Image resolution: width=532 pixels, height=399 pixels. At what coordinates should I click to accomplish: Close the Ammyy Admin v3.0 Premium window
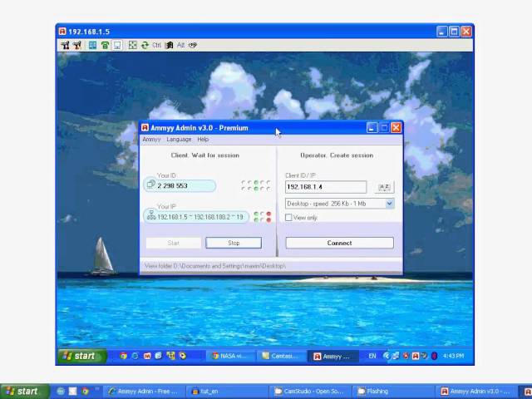coord(396,128)
